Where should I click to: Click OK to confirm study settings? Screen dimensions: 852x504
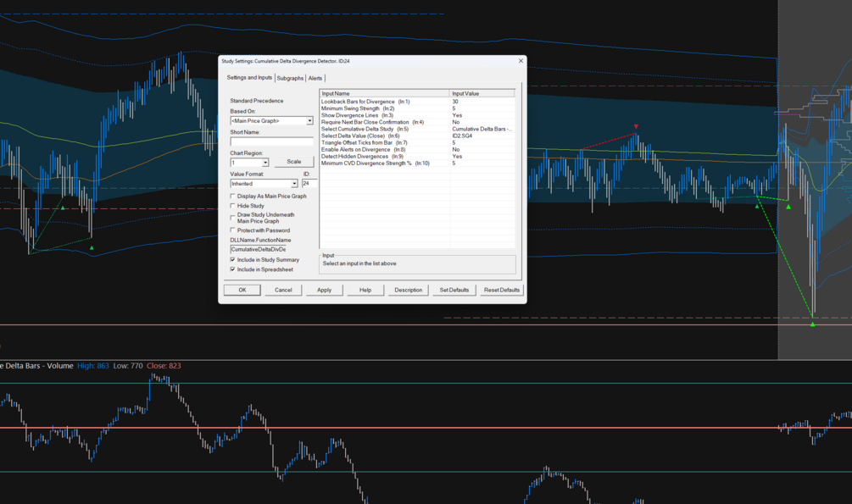click(x=242, y=290)
